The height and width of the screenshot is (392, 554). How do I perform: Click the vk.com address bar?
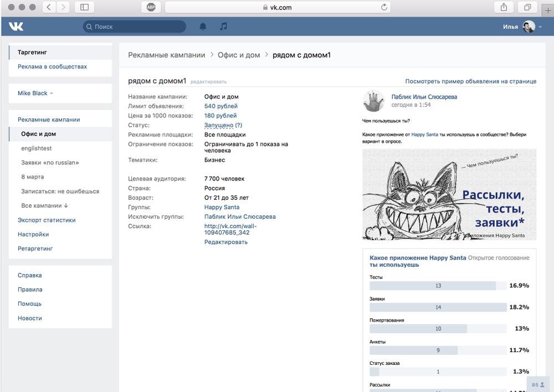click(x=278, y=7)
